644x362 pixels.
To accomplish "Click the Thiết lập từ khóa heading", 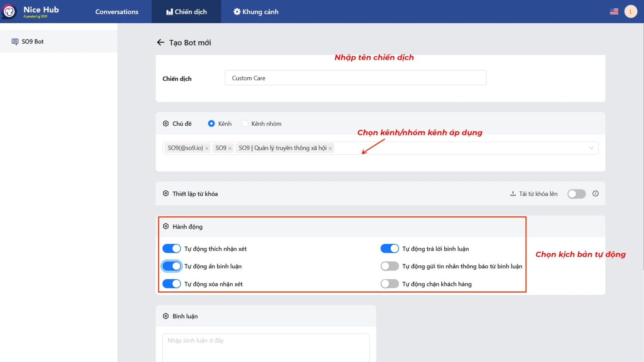I will click(x=195, y=194).
